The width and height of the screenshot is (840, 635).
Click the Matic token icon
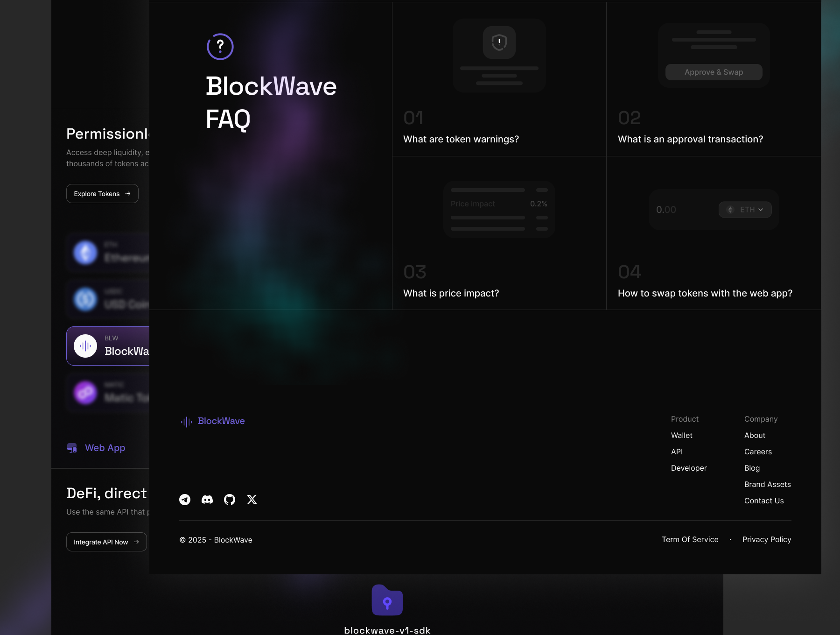click(x=85, y=393)
